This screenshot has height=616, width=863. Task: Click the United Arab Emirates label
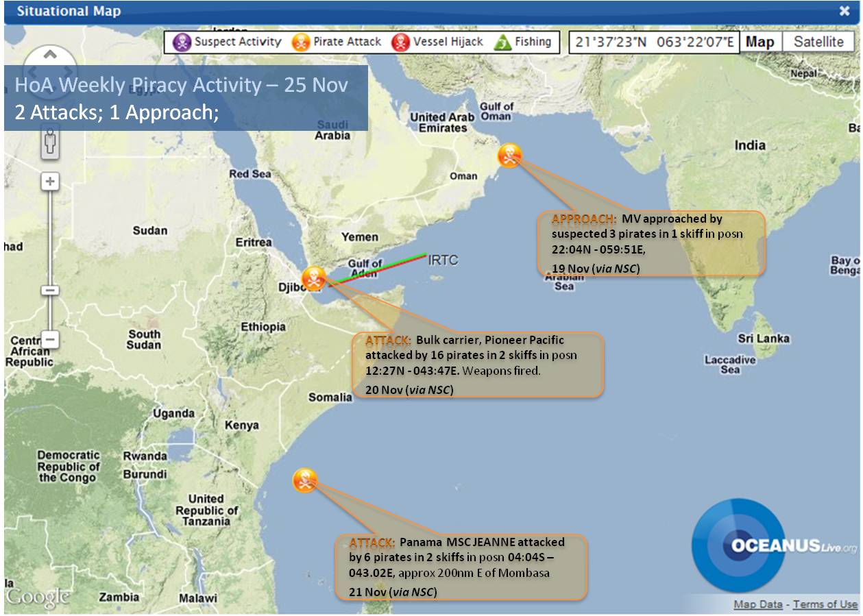[442, 123]
